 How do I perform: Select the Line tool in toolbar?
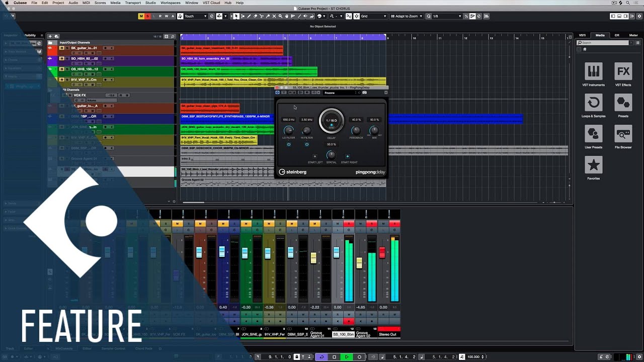point(299,16)
